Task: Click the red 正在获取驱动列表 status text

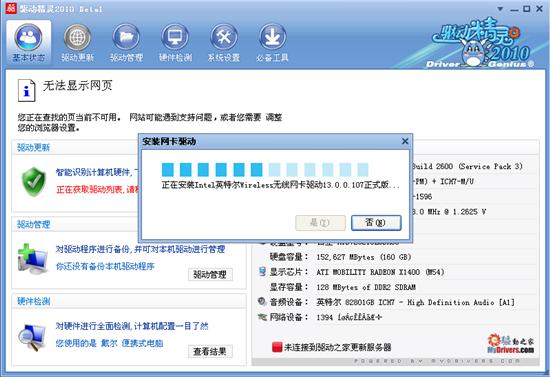Action: coord(98,190)
